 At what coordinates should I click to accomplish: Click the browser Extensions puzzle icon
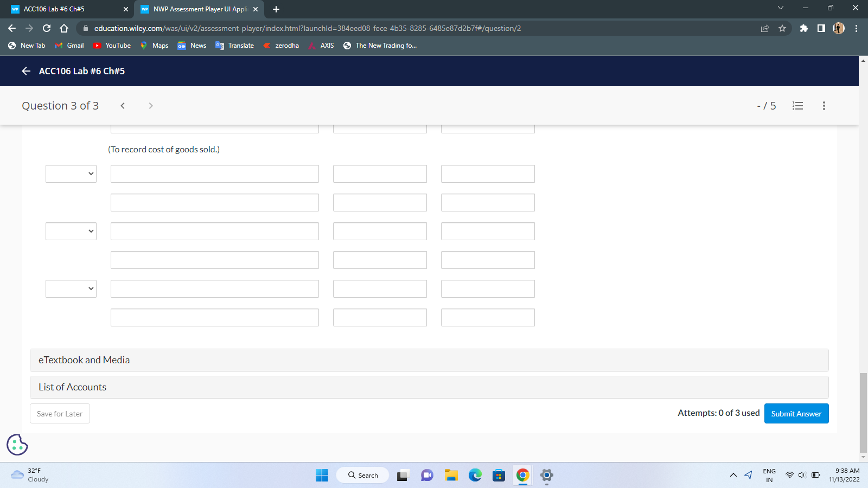point(804,28)
